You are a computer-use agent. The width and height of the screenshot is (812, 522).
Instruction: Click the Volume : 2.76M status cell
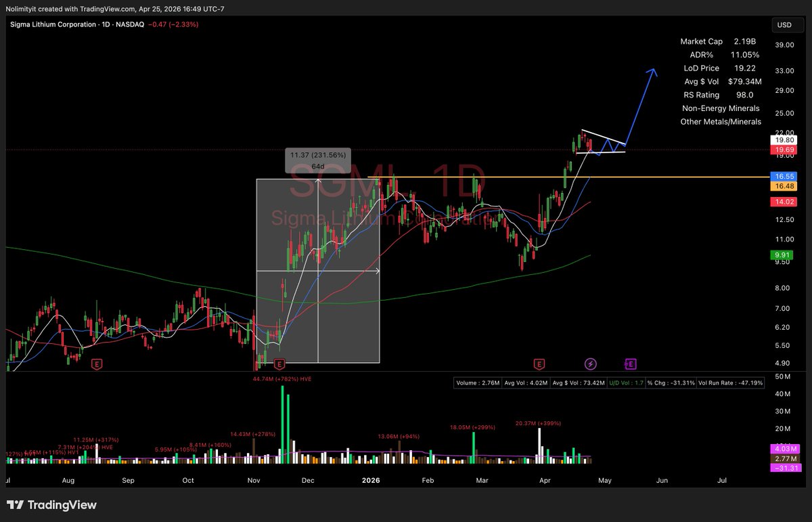(x=478, y=383)
